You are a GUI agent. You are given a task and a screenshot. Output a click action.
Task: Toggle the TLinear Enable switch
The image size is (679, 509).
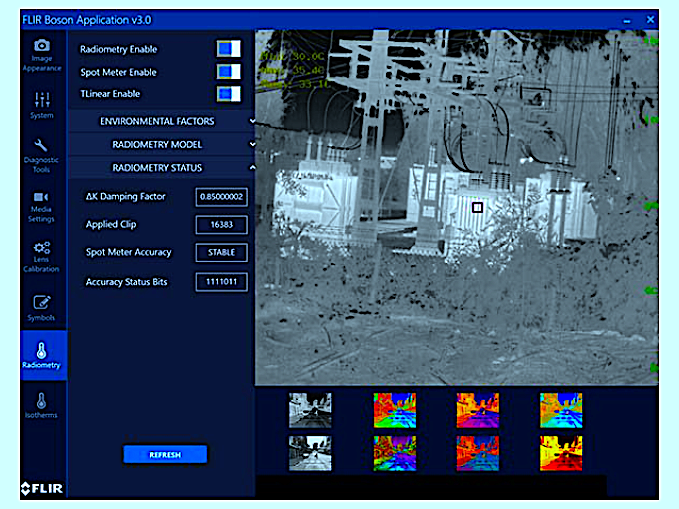pyautogui.click(x=229, y=94)
